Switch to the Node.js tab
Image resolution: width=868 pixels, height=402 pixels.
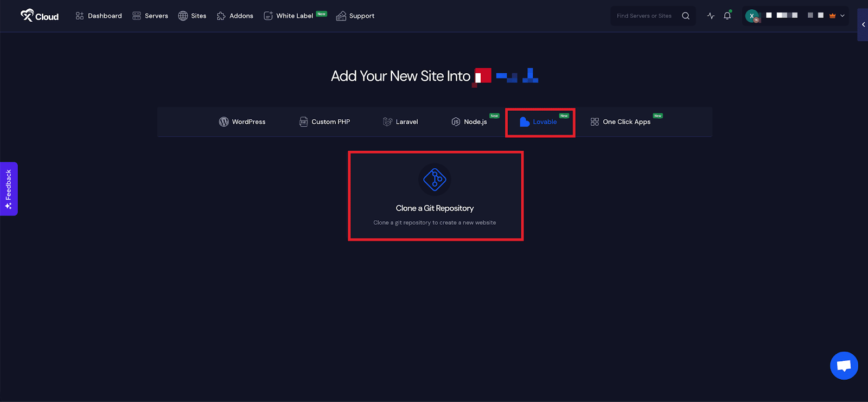469,122
